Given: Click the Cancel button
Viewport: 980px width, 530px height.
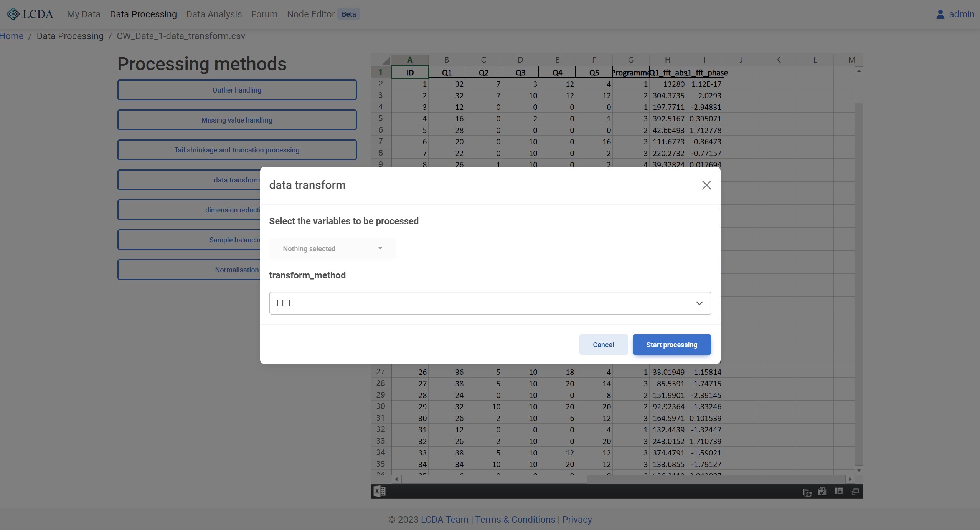Looking at the screenshot, I should [603, 344].
